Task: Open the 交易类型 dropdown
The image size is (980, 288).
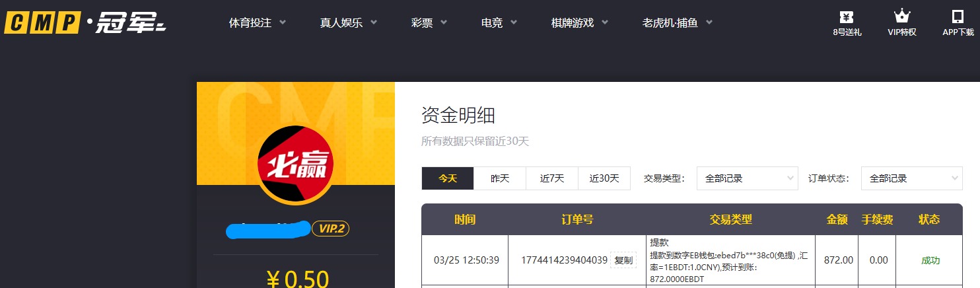Action: pos(748,178)
